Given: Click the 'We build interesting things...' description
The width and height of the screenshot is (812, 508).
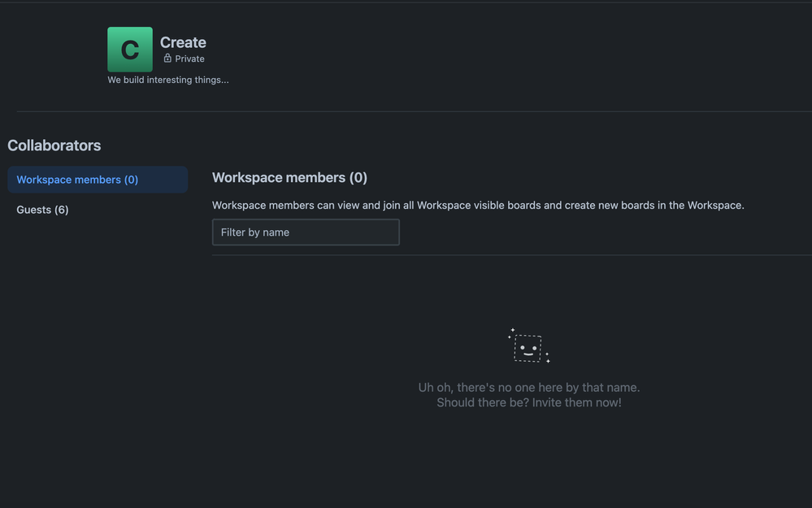Looking at the screenshot, I should point(167,80).
